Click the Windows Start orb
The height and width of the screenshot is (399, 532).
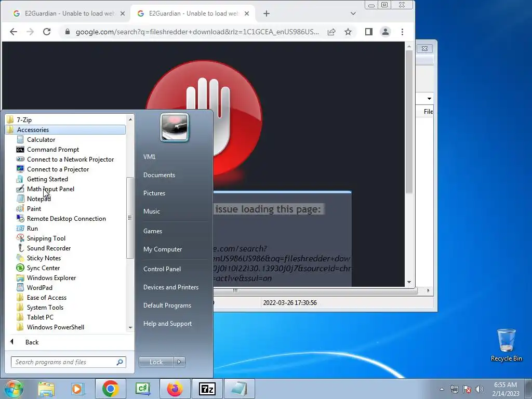point(14,389)
